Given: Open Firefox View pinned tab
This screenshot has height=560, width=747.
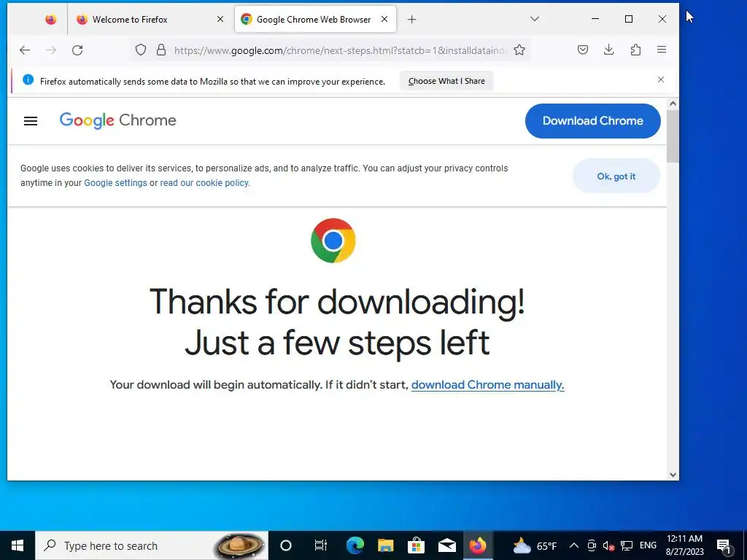Looking at the screenshot, I should [50, 20].
